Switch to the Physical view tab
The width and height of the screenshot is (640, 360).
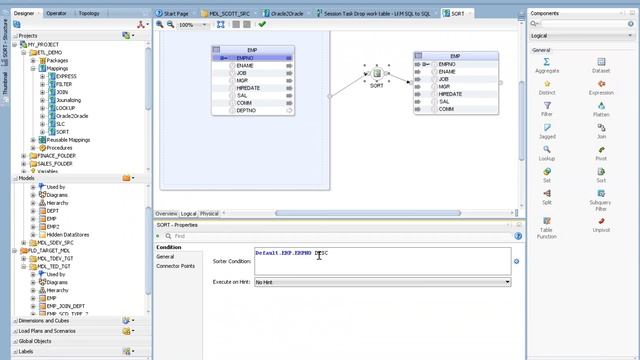click(209, 213)
